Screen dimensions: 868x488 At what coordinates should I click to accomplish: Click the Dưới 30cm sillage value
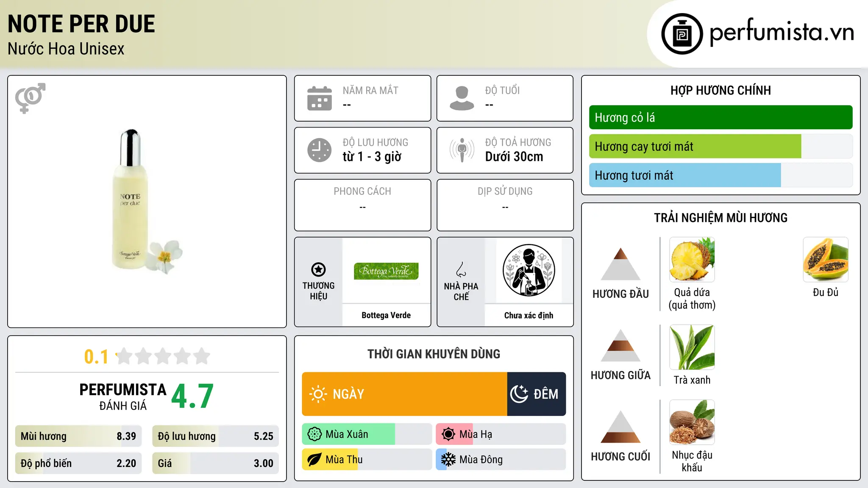[x=514, y=157]
